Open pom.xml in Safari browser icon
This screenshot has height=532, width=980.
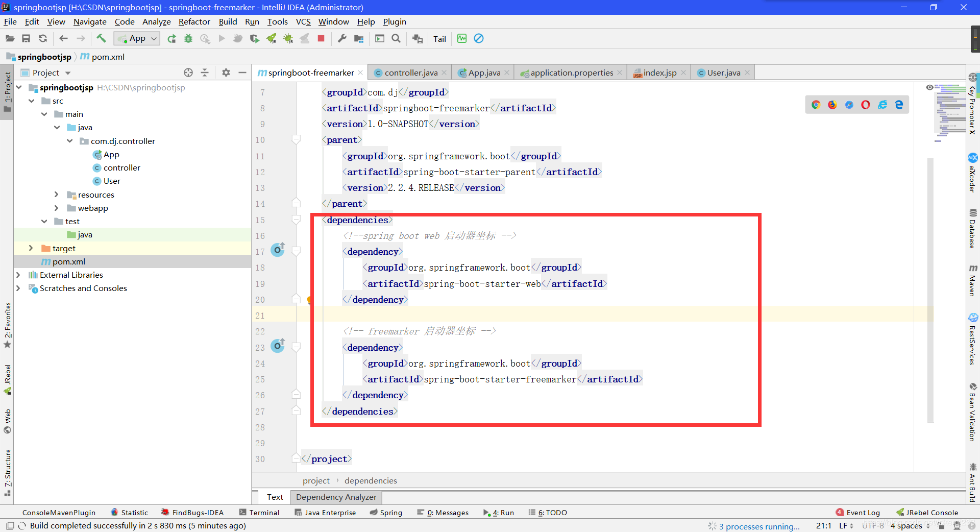tap(849, 105)
